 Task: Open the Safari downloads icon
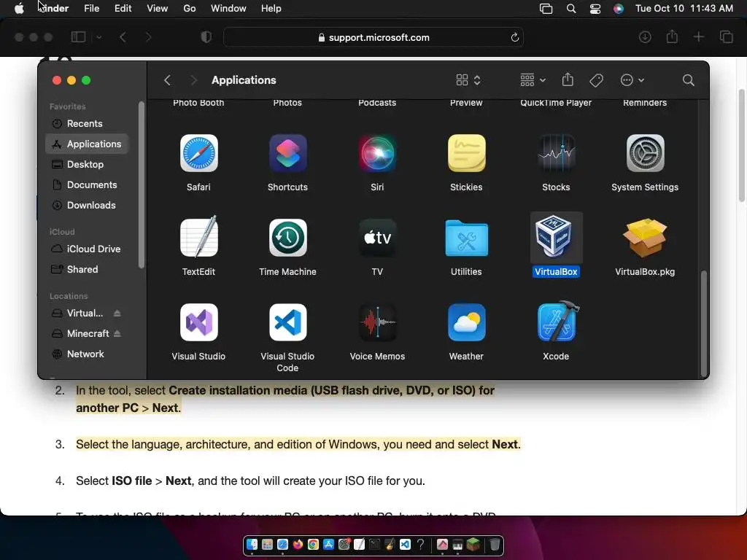pyautogui.click(x=645, y=37)
